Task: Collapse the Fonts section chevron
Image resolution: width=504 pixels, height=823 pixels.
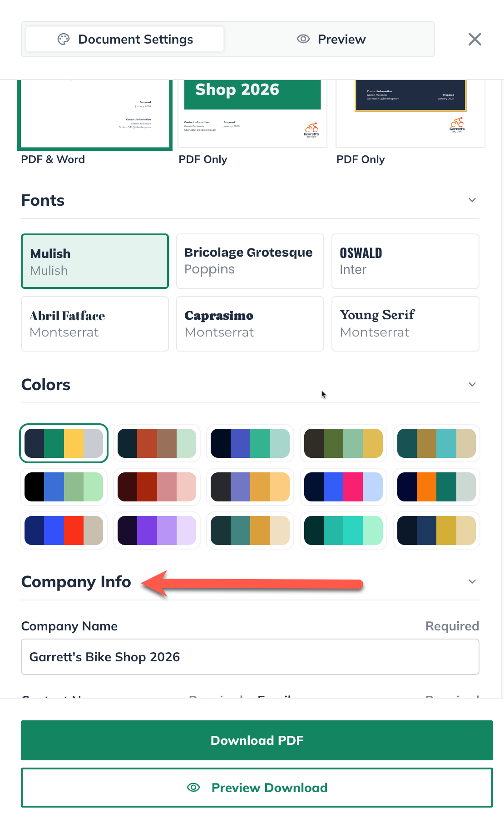Action: (472, 200)
